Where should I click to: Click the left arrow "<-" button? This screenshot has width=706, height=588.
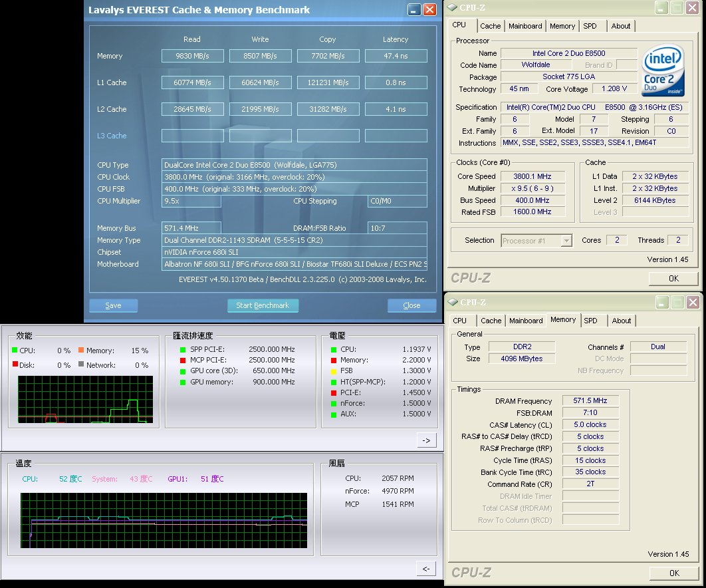pos(426,569)
